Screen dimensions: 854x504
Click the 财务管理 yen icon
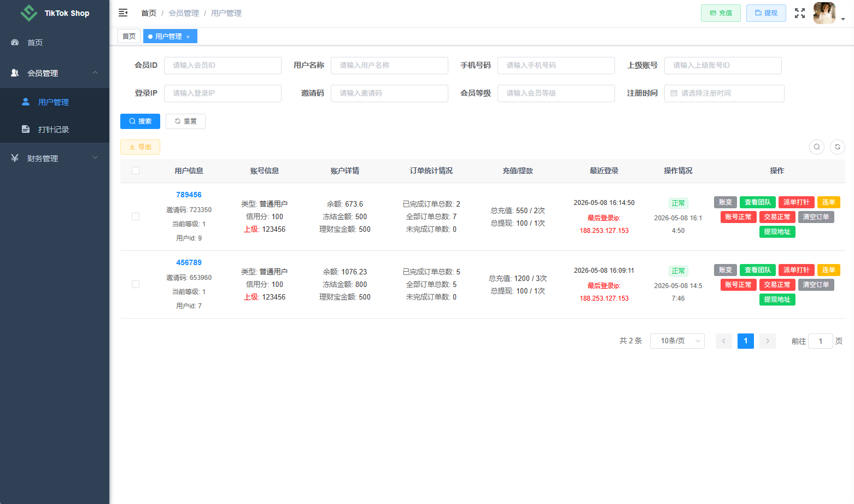point(15,158)
